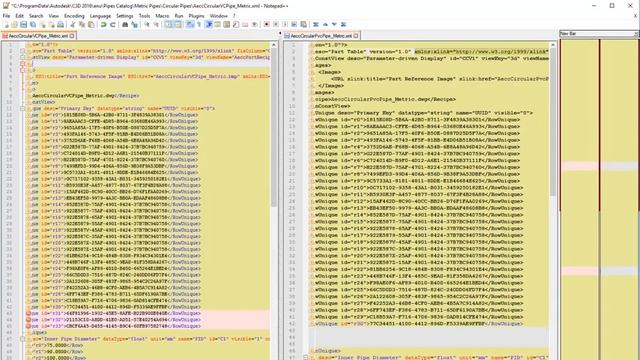Jump to first difference Compare icon
Viewport: 640px width, 360px height.
click(316, 24)
